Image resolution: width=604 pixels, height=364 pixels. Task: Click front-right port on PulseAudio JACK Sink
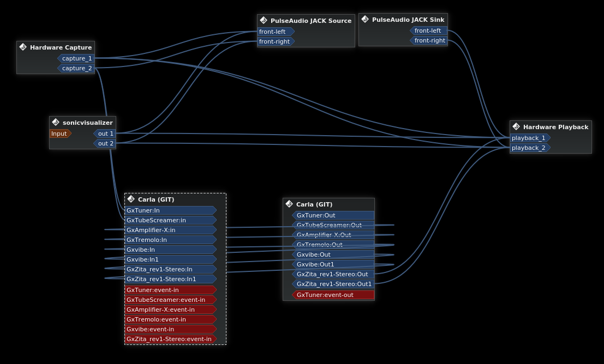coord(429,40)
